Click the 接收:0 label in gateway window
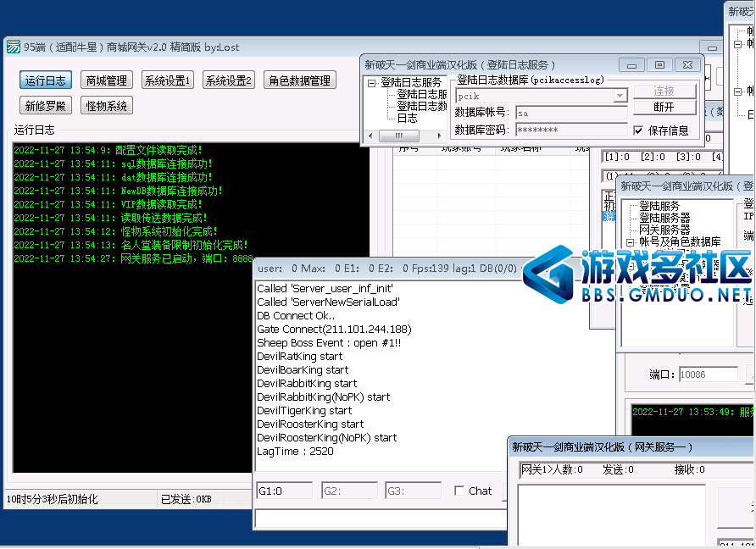This screenshot has width=756, height=549. 689,469
